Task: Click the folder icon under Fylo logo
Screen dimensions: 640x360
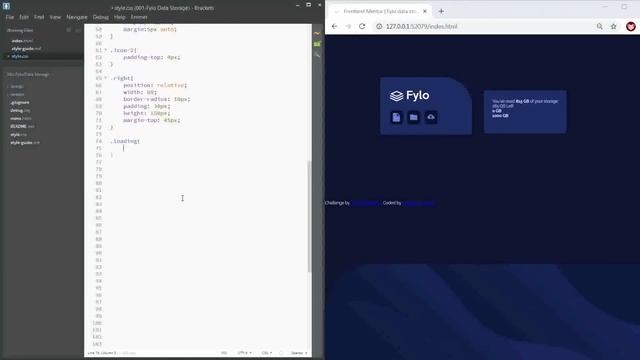Action: coord(413,117)
